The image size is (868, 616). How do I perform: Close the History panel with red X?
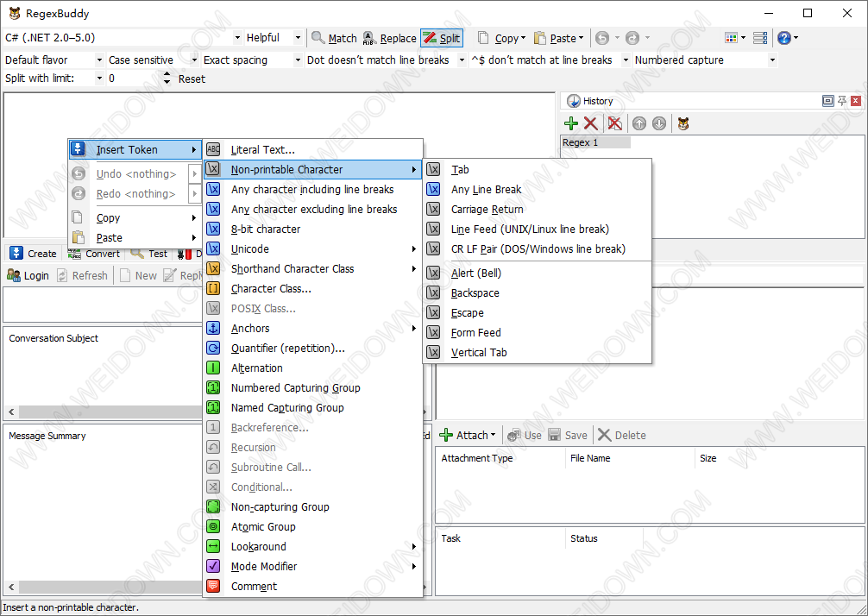pos(856,101)
